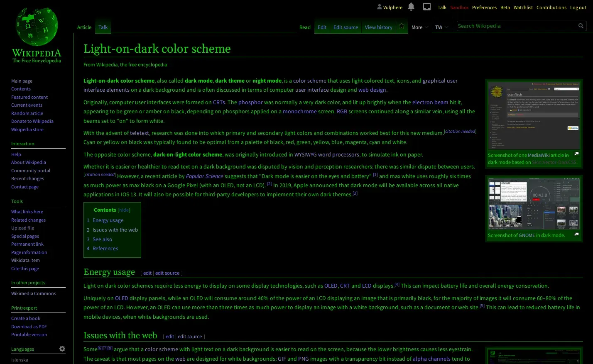Click the Log out link
This screenshot has height=364, width=593.
coord(578,7)
